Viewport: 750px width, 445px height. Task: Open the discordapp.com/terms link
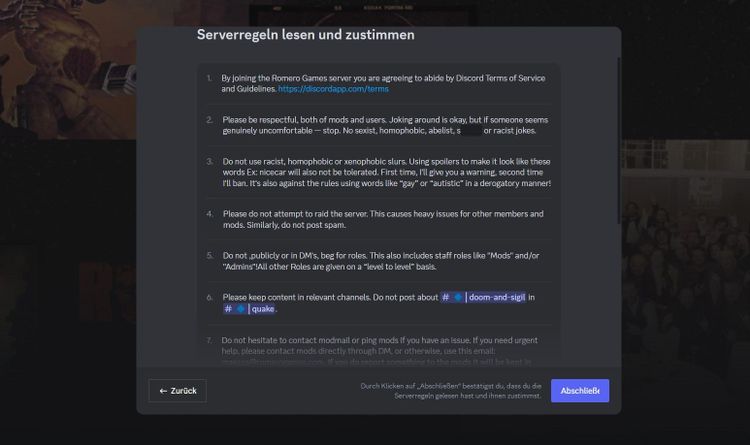[333, 89]
